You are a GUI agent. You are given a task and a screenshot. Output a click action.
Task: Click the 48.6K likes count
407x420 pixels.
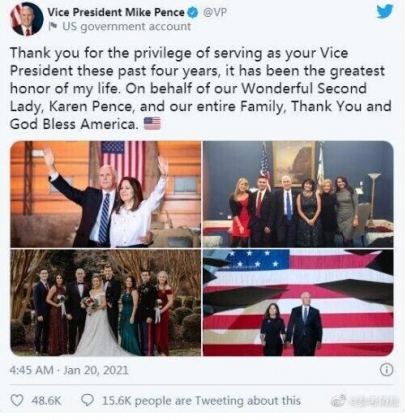tap(46, 400)
